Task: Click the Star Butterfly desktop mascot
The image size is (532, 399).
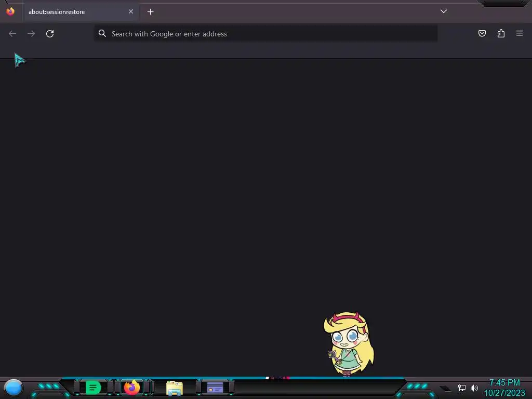Action: pos(349,344)
